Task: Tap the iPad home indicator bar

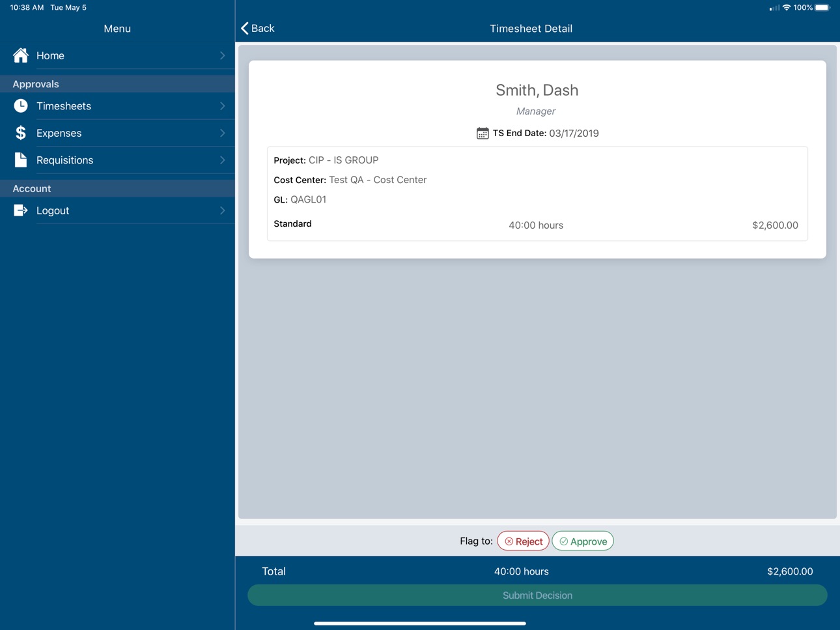Action: [420, 623]
